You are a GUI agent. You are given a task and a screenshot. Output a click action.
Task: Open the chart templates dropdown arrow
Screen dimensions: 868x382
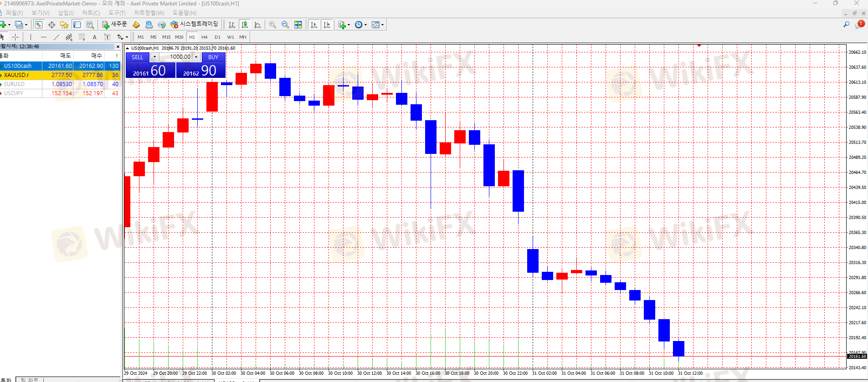pos(383,25)
